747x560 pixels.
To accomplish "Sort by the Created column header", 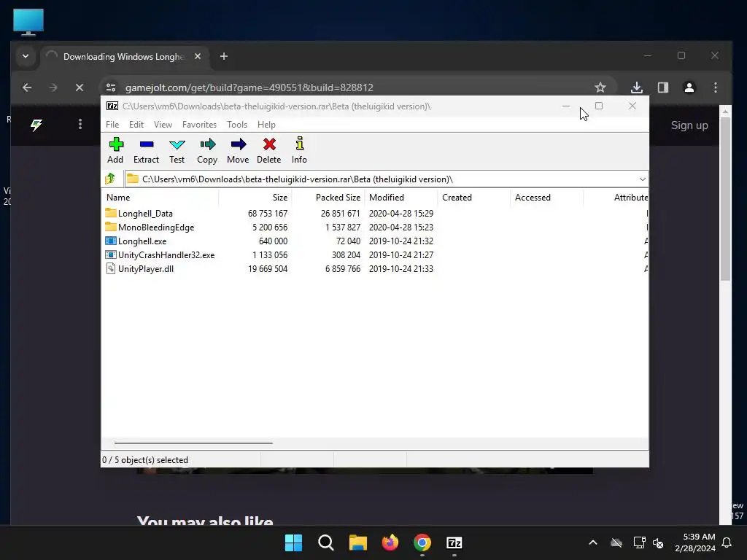I will pos(474,197).
